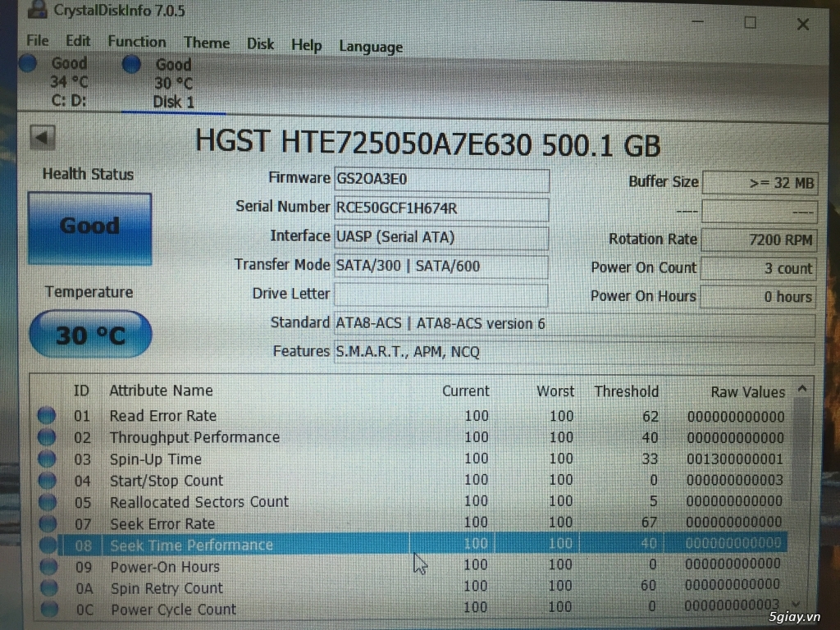Click status icon beside Spin-Up Time
Viewport: 840px width, 630px height.
(48, 459)
